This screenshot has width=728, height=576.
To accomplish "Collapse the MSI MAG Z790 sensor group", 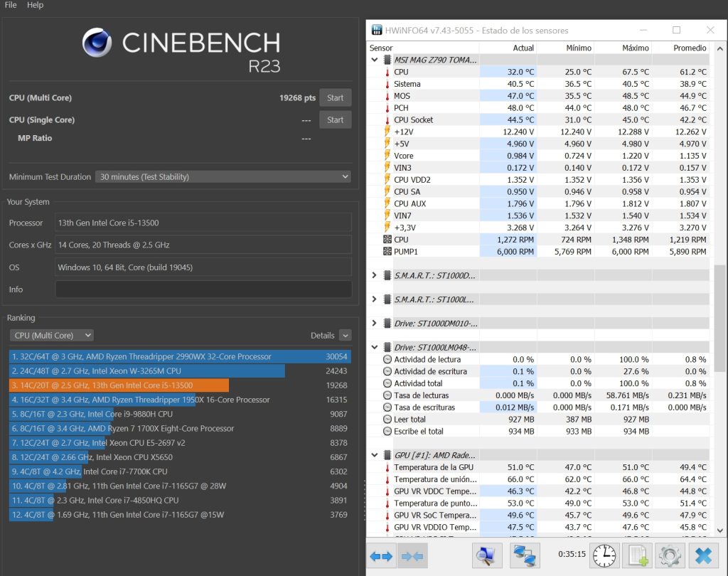I will coord(374,60).
